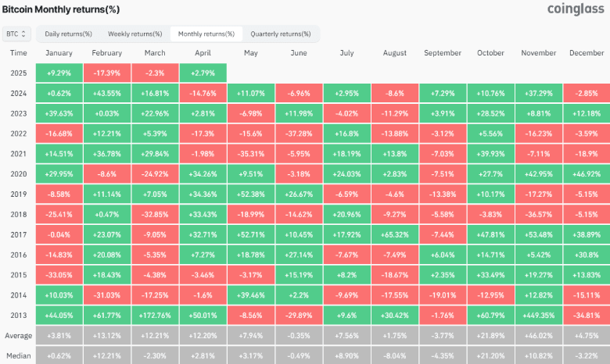
Task: Click the Bitcoin Monthly returns(%) title
Action: (x=63, y=9)
